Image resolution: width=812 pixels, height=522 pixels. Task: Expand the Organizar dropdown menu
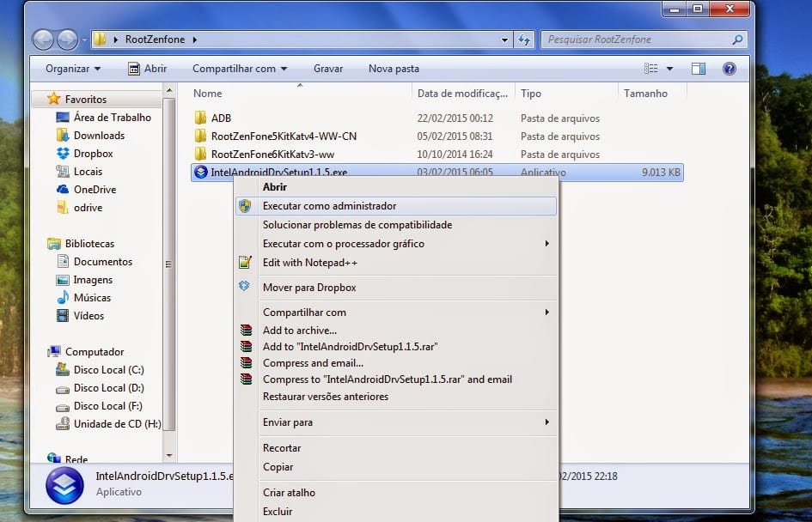click(73, 69)
